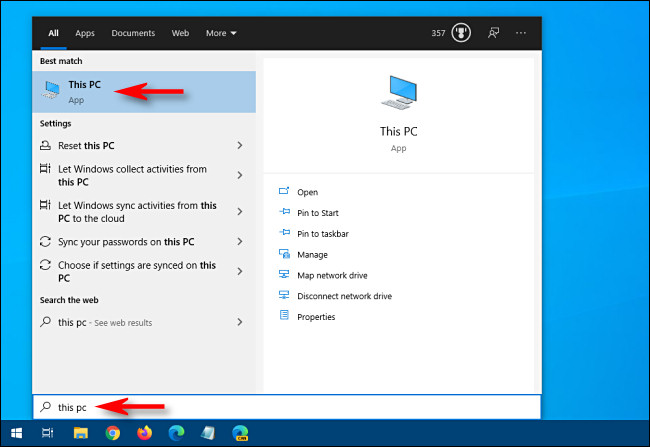Click the Map network drive icon
650x447 pixels.
point(284,274)
